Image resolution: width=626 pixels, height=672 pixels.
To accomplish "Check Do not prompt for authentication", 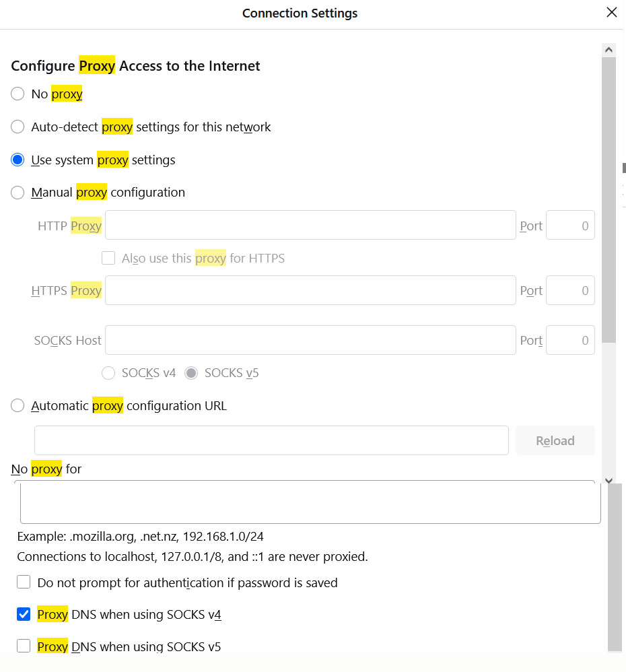I will coord(24,582).
